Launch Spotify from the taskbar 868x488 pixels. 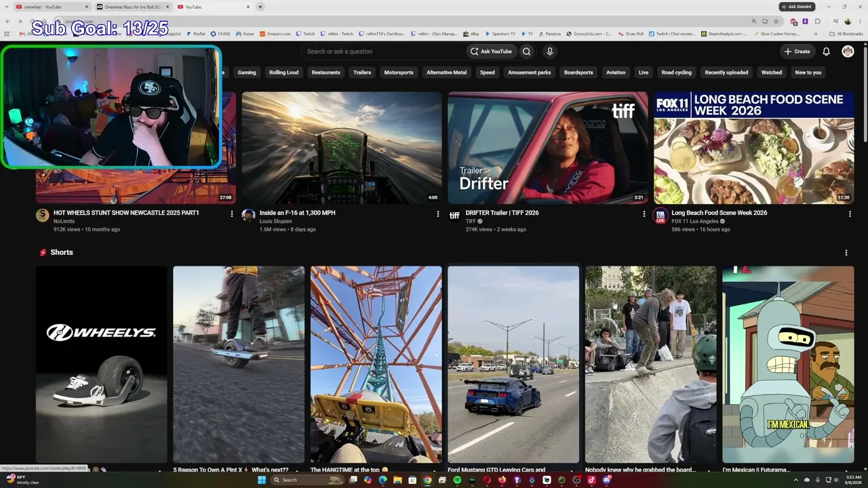457,480
